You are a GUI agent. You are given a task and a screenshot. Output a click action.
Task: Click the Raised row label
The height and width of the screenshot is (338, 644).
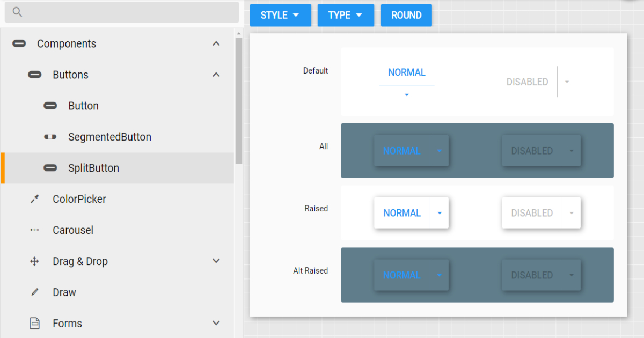(316, 209)
